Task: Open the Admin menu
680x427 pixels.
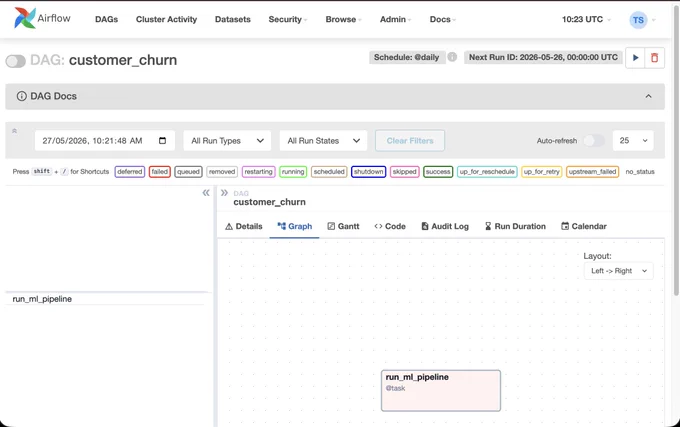Action: [x=396, y=19]
